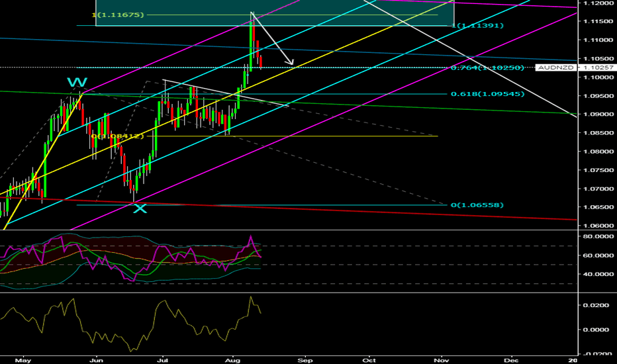This screenshot has height=364, width=617.
Task: Click the W wave label
Action: tap(77, 82)
